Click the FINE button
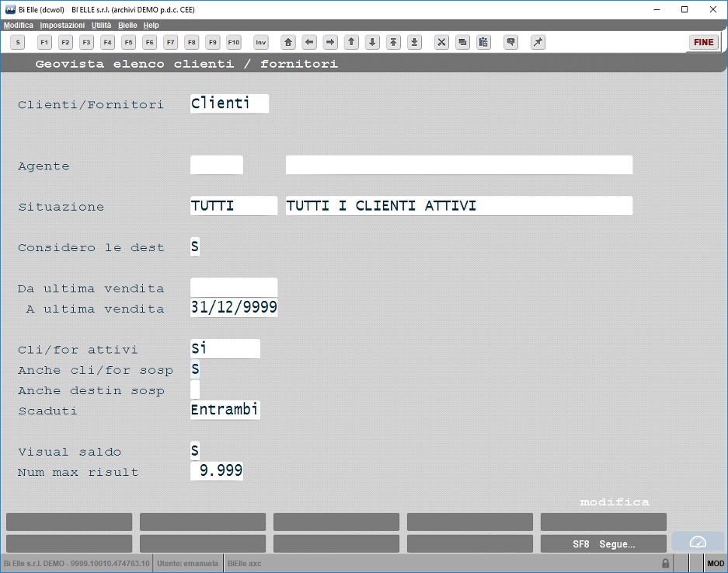This screenshot has width=728, height=573. [703, 42]
